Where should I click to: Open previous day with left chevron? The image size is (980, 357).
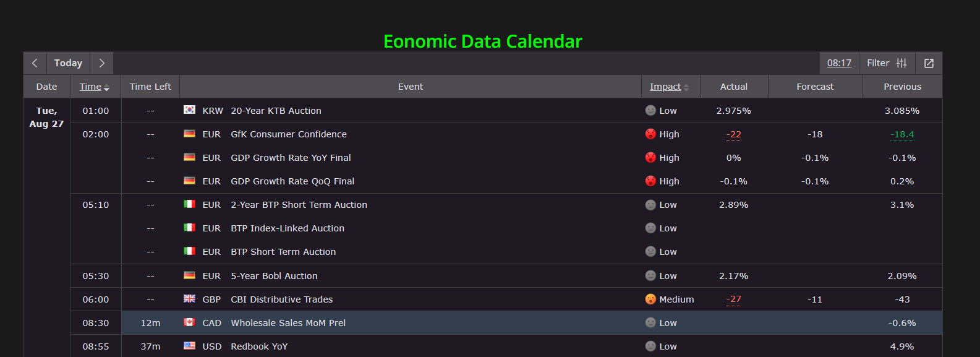(x=35, y=62)
